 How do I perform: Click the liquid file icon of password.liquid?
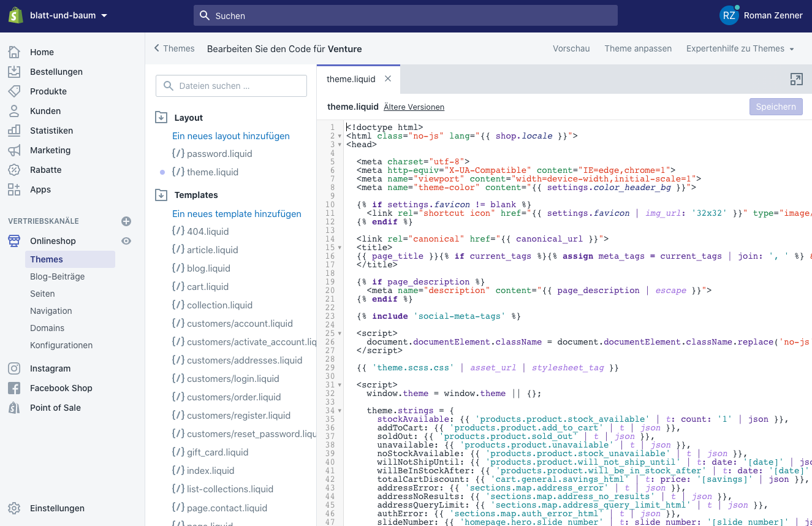pyautogui.click(x=178, y=153)
